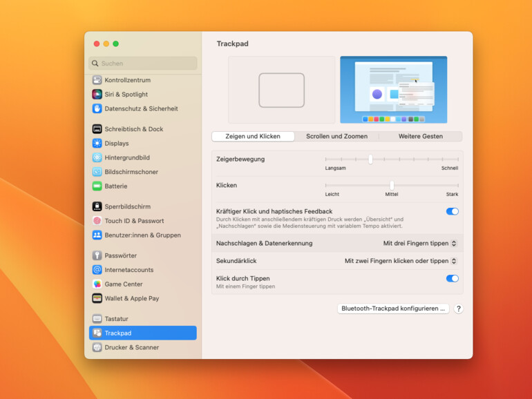Image resolution: width=532 pixels, height=399 pixels.
Task: Click the Datenschutz & Sicherheit hand icon
Action: point(97,108)
